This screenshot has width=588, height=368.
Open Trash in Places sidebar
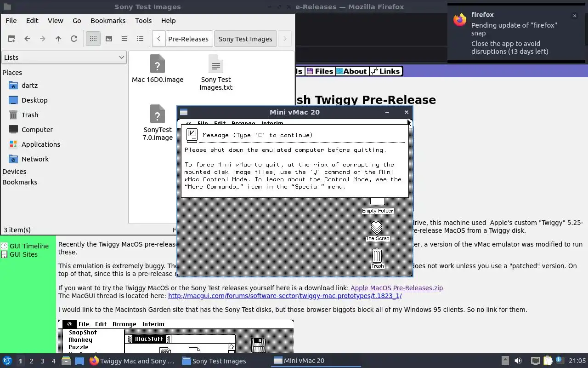coord(30,115)
